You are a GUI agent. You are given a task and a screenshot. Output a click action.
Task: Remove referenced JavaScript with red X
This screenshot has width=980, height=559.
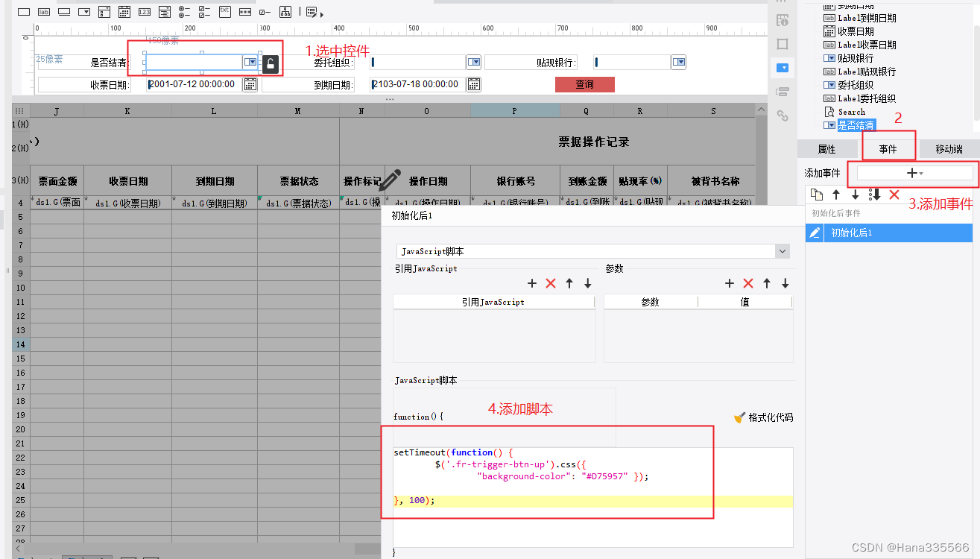pyautogui.click(x=551, y=283)
